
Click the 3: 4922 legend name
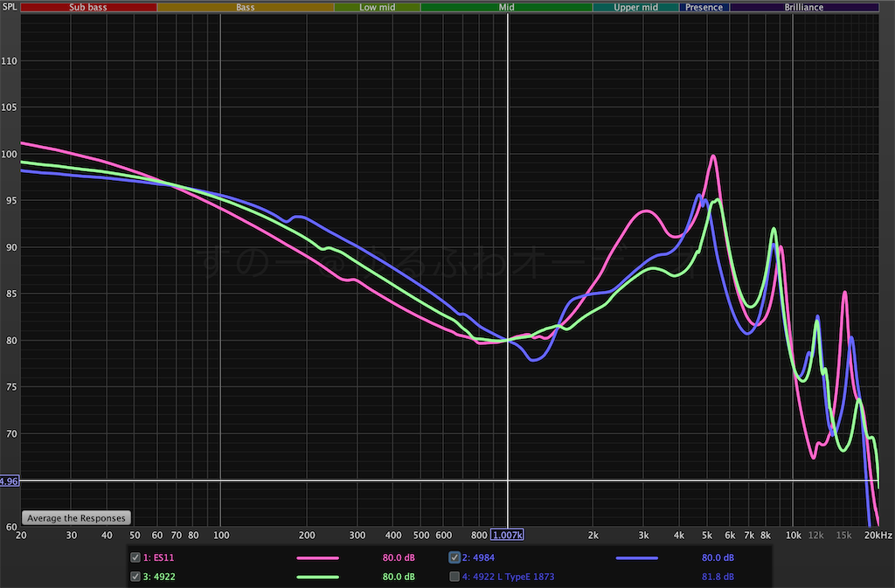[159, 577]
